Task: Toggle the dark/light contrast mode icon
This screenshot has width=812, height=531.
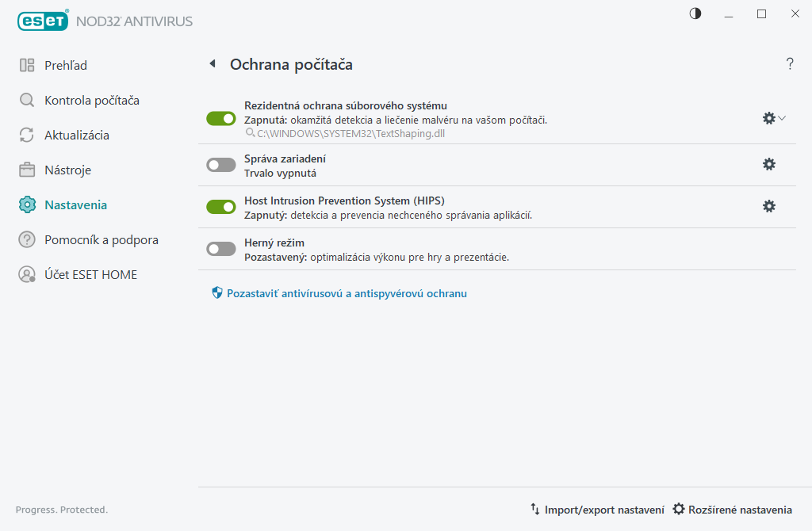Action: point(695,13)
